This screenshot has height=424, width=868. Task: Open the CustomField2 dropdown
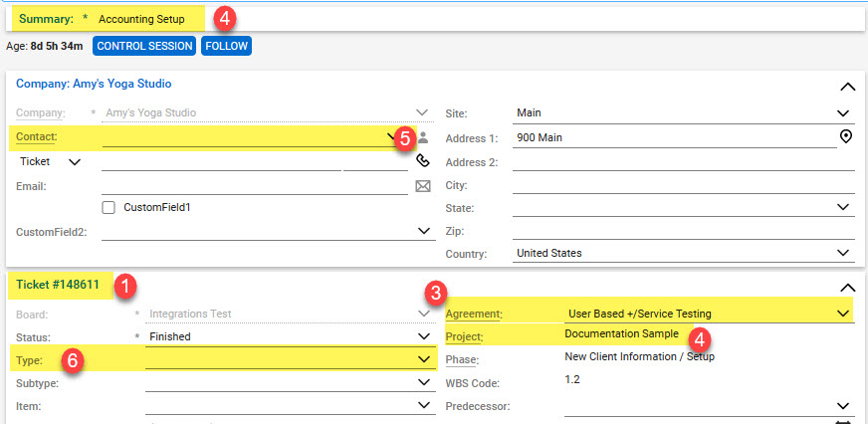tap(423, 231)
